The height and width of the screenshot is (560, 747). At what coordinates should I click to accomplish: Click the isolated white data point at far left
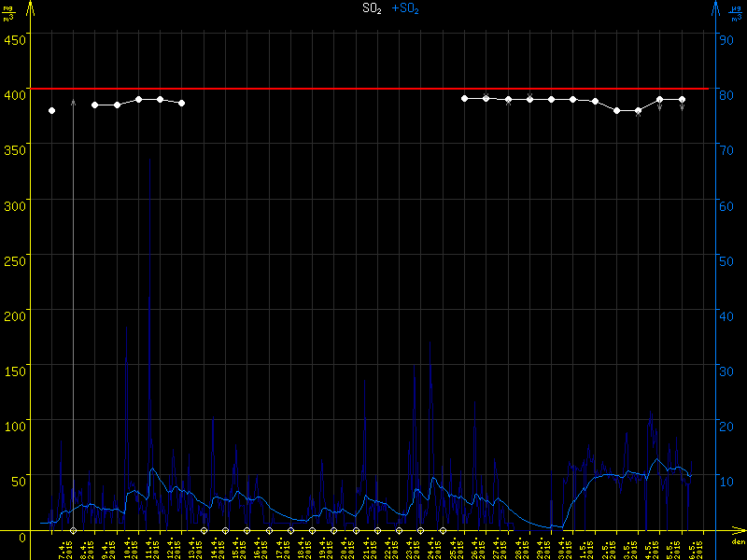pyautogui.click(x=52, y=111)
